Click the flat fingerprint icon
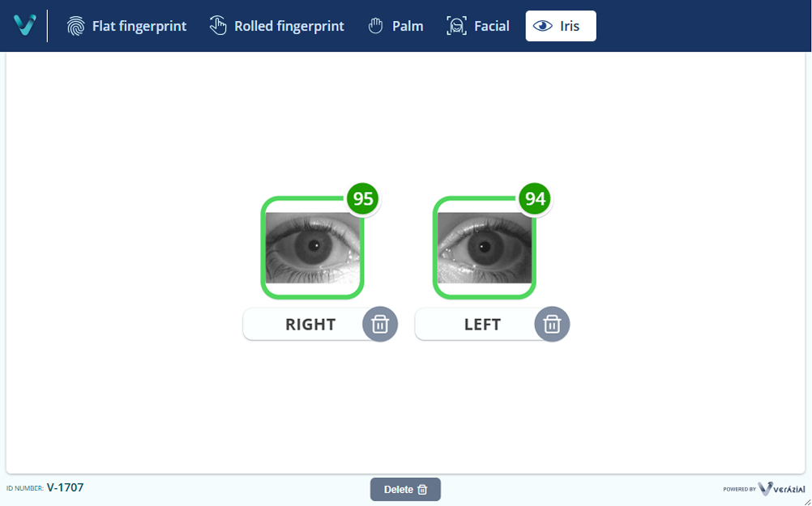The height and width of the screenshot is (506, 812). click(x=75, y=26)
